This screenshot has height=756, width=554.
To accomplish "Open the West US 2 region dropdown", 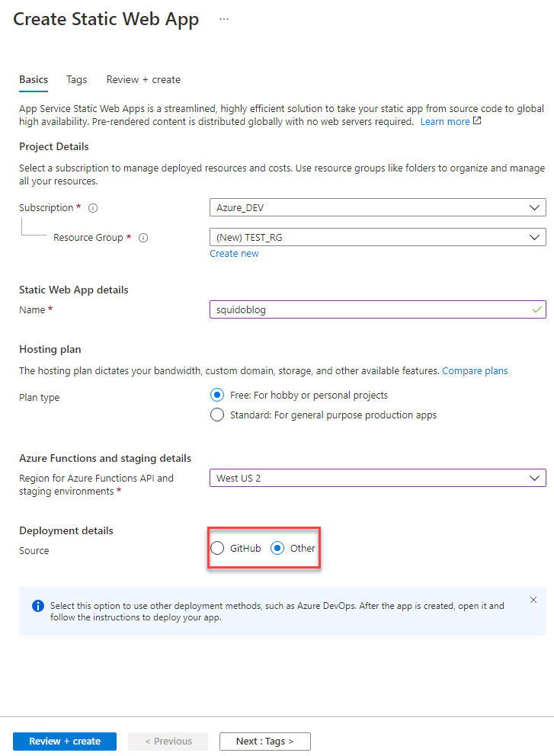I will [377, 478].
